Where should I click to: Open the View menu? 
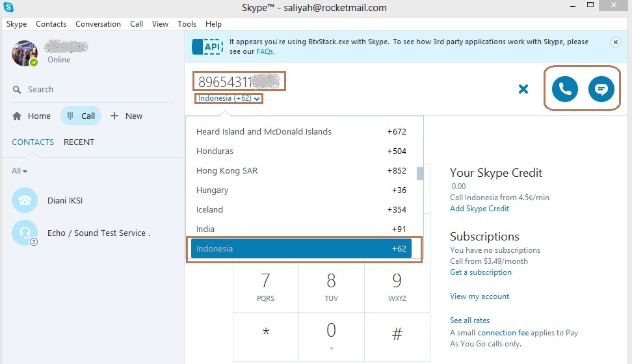pyautogui.click(x=160, y=24)
